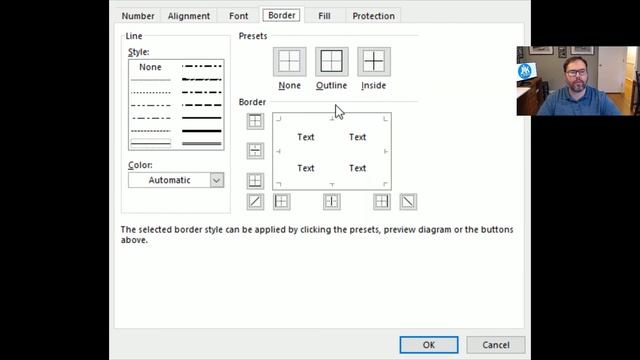Choose the medium dash-dot line style
The image size is (640, 360).
click(x=202, y=92)
